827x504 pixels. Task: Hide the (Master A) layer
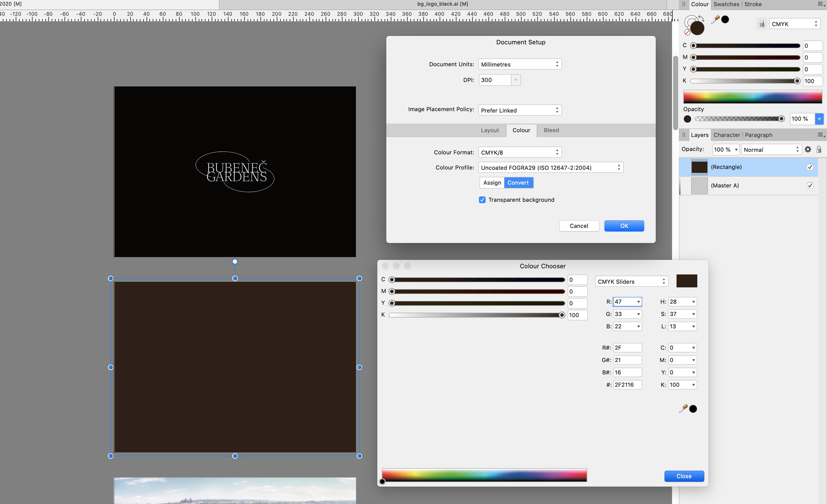pos(810,185)
